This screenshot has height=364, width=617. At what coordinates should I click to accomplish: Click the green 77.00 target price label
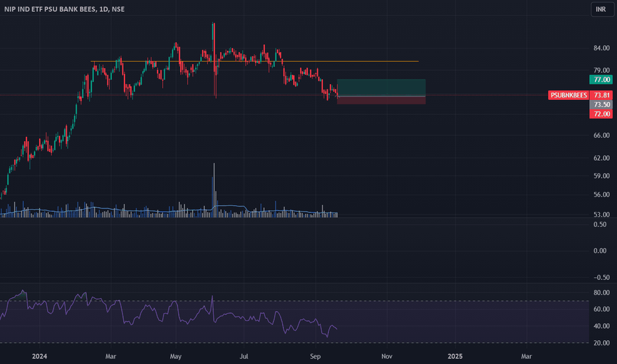(x=601, y=79)
